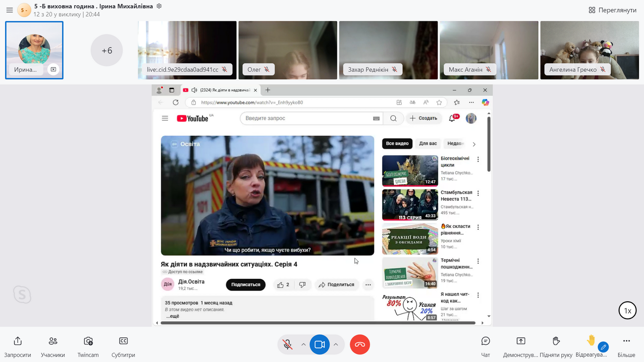
Task: Open the Переглянути view layout menu
Action: pyautogui.click(x=612, y=10)
